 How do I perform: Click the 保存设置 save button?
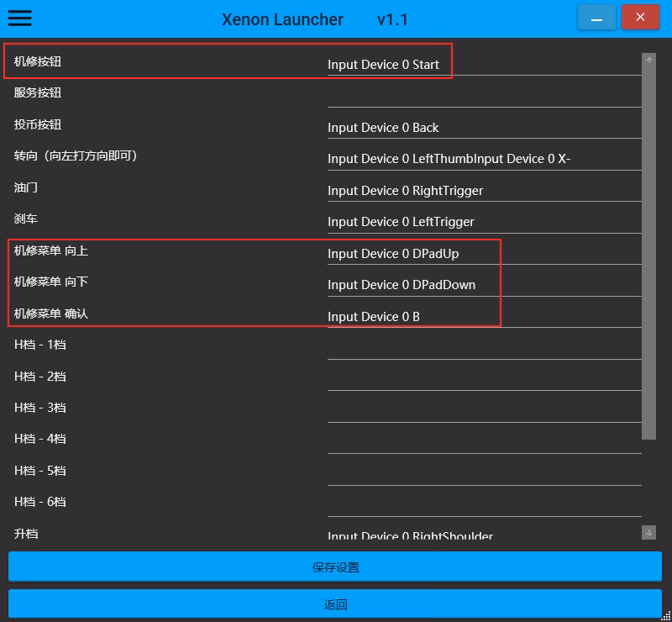point(335,567)
